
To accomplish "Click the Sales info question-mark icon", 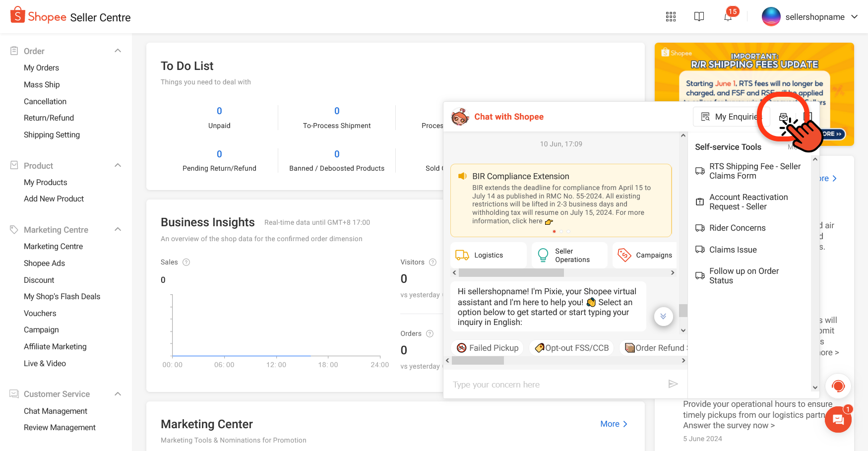I will (x=186, y=262).
